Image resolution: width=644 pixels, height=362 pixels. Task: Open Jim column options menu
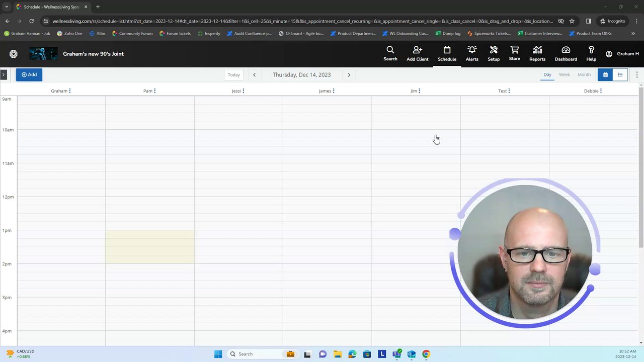click(x=419, y=91)
